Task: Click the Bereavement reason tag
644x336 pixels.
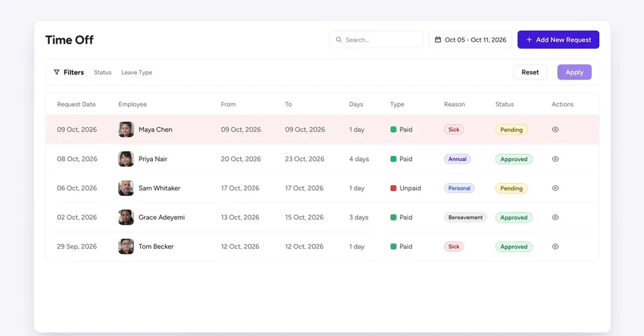Action: (466, 217)
